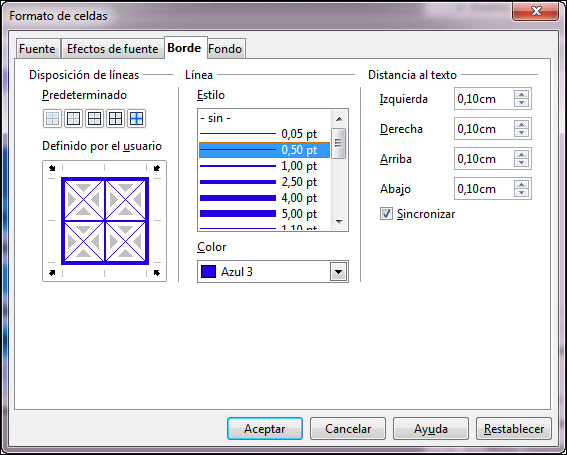The height and width of the screenshot is (455, 567).
Task: Open the Efectos de fuente tab
Action: [x=112, y=49]
